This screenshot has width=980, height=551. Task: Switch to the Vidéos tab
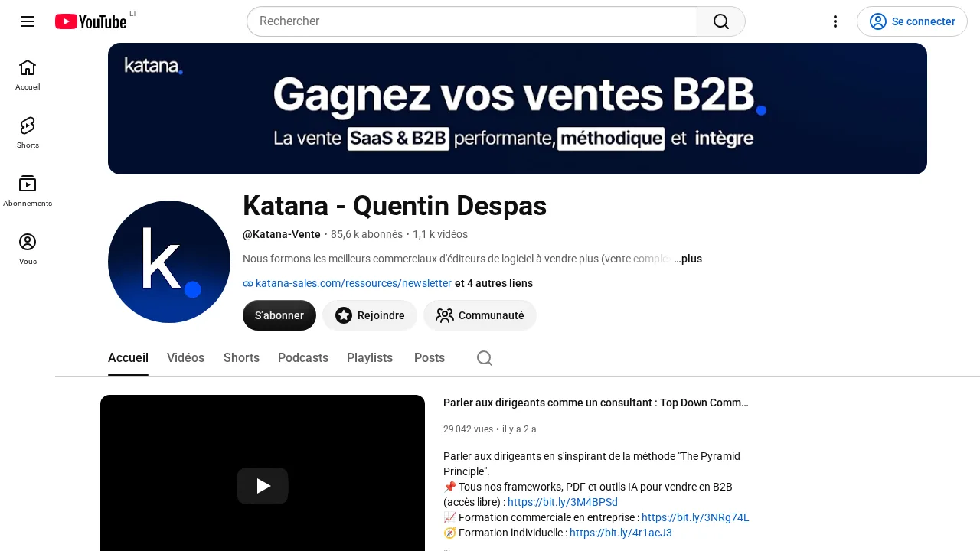click(186, 358)
